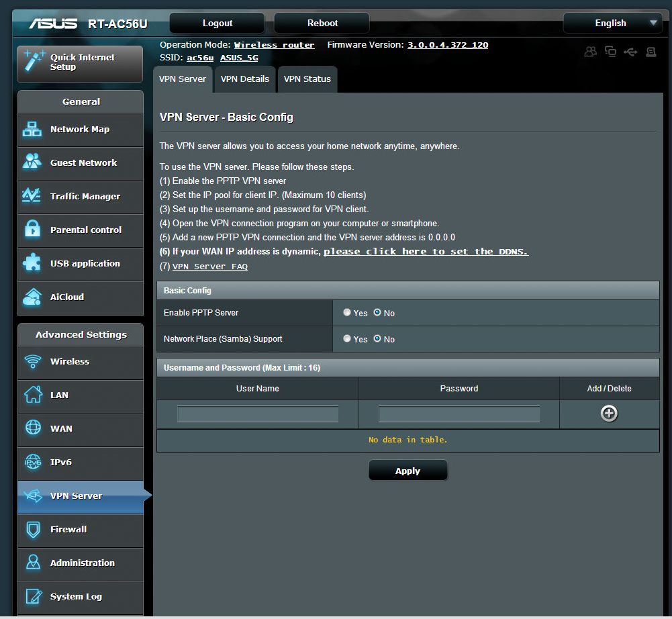Enable PPTP Server by selecting Yes

346,312
